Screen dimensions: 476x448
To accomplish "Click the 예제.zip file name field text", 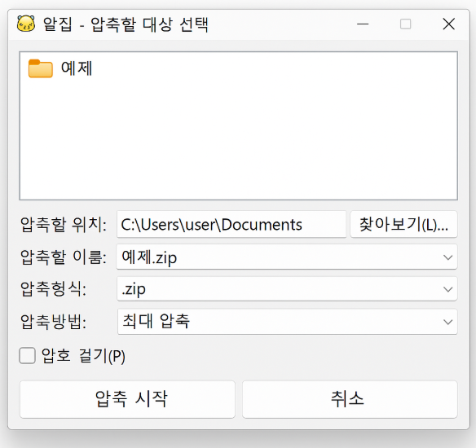I will pos(149,257).
